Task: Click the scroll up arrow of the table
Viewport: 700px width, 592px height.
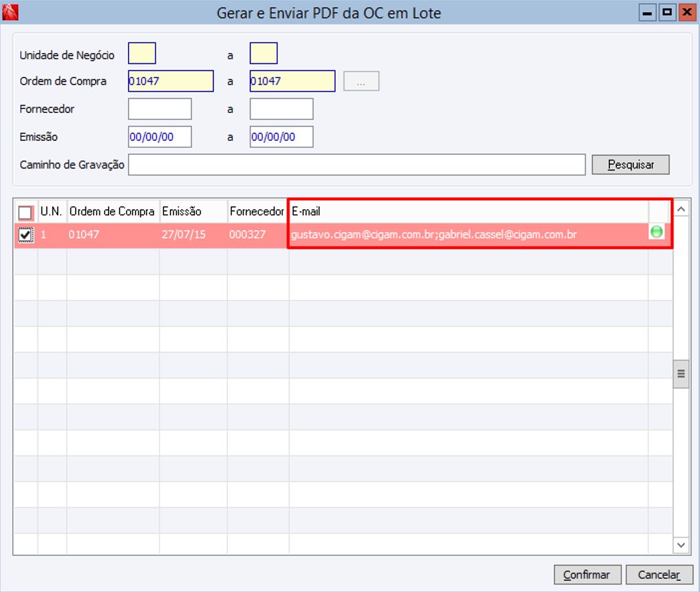Action: tap(681, 209)
